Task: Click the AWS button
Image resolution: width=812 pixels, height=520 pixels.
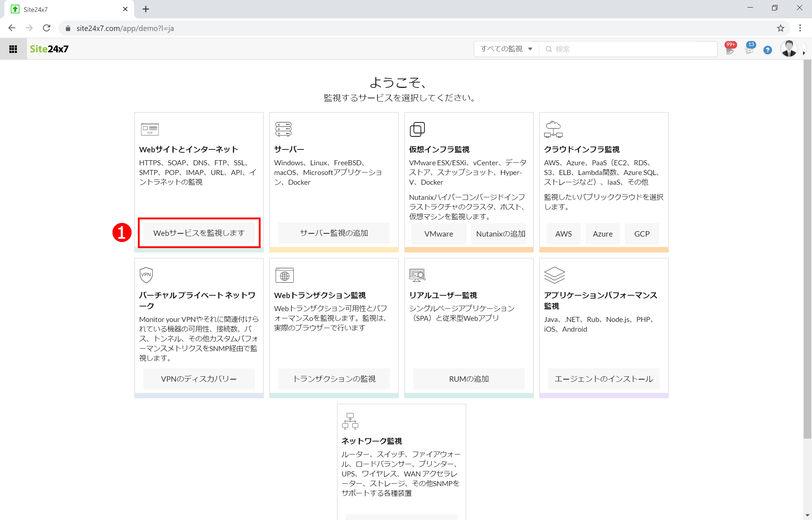Action: tap(563, 234)
